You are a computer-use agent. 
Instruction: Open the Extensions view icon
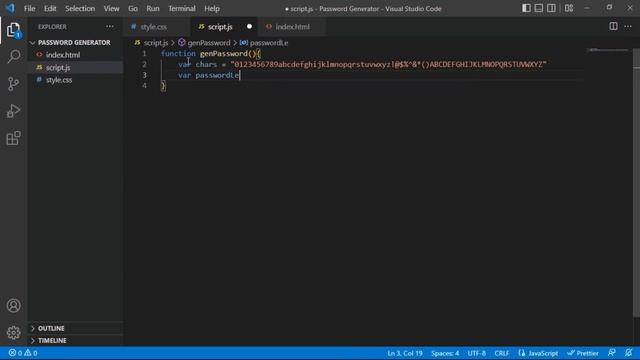point(13,138)
